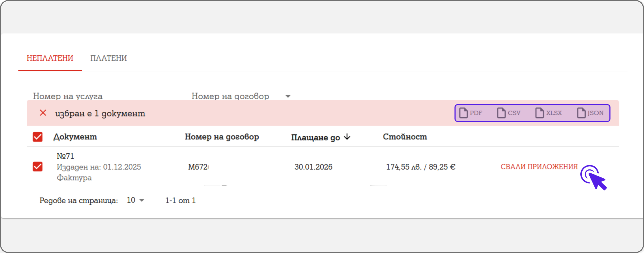644x253 pixels.
Task: Uncheck the checkbox for invoice №71
Action: tap(37, 167)
